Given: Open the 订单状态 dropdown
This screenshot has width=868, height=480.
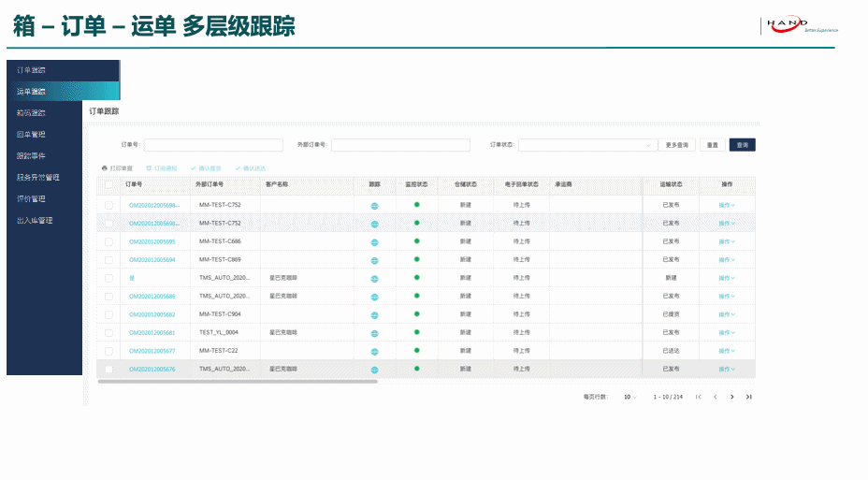Looking at the screenshot, I should (586, 145).
